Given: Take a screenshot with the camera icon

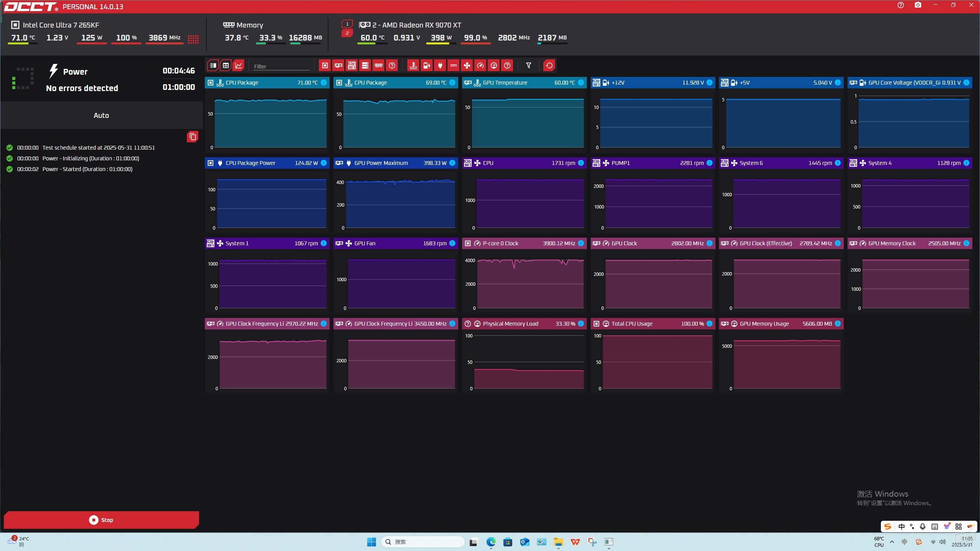Looking at the screenshot, I should pos(918,5).
